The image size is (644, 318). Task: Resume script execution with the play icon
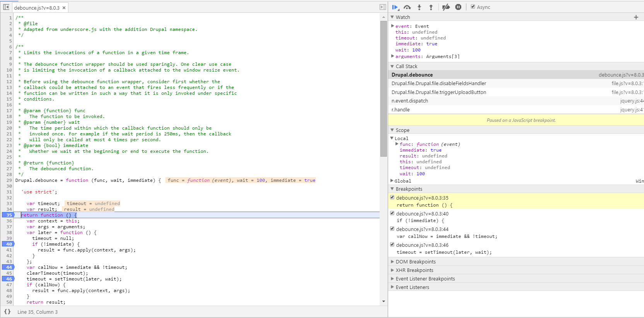click(x=395, y=7)
